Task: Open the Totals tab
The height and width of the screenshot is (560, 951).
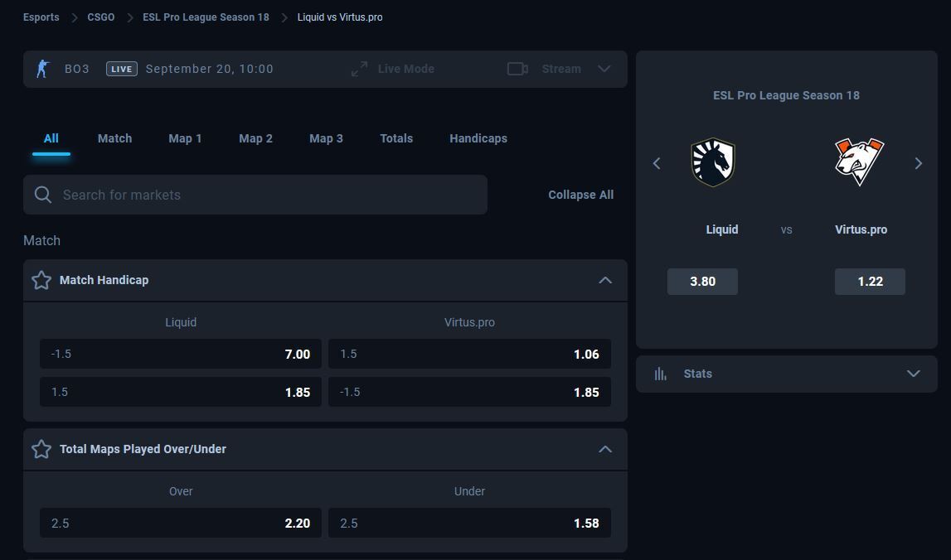Action: tap(396, 138)
